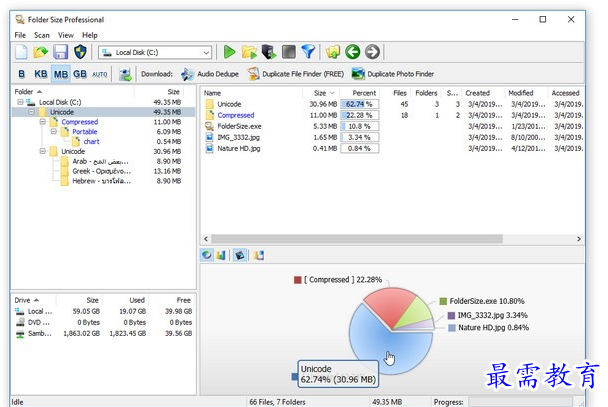The width and height of the screenshot is (608, 407).
Task: Click the Open folder icon with green arrow
Action: point(40,52)
